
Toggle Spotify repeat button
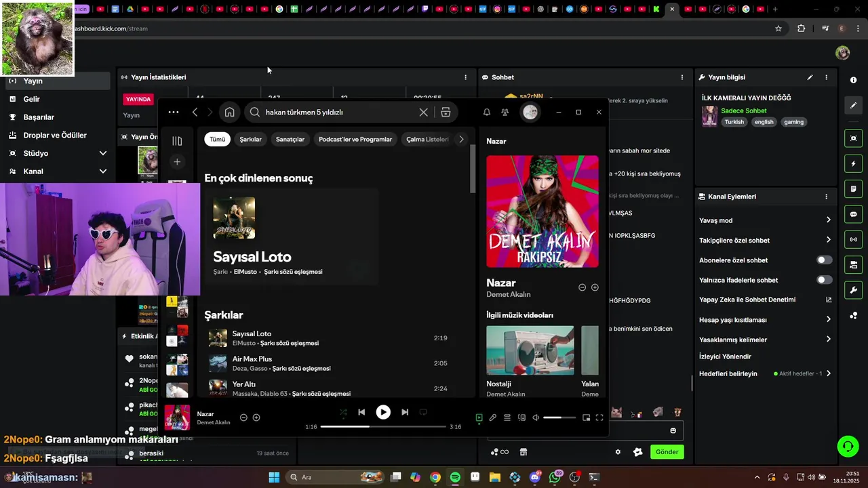click(423, 412)
